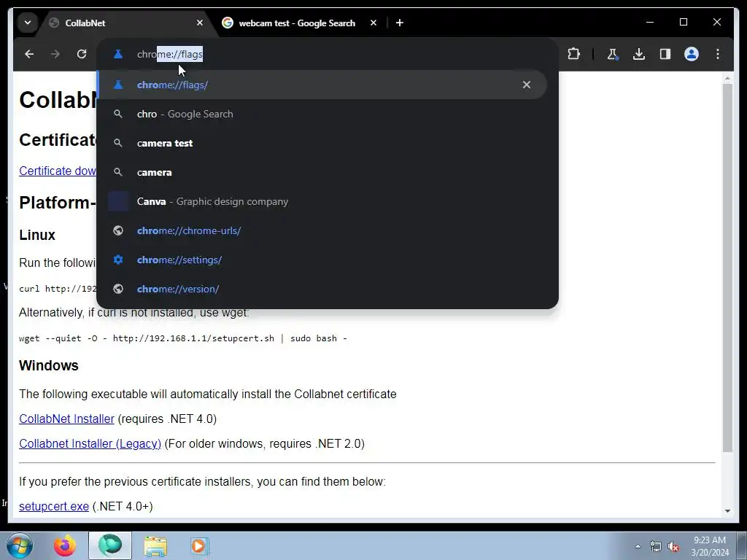Go back with the browser back arrow
747x560 pixels.
click(29, 54)
